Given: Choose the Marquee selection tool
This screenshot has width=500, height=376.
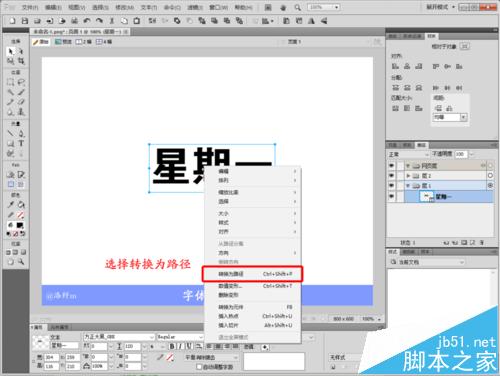Looking at the screenshot, I should [10, 82].
